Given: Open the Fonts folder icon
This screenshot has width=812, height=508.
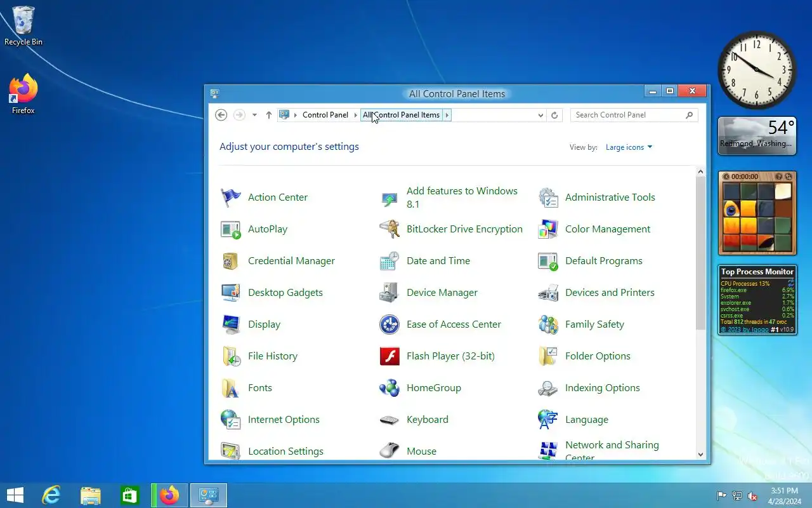Looking at the screenshot, I should pyautogui.click(x=231, y=388).
